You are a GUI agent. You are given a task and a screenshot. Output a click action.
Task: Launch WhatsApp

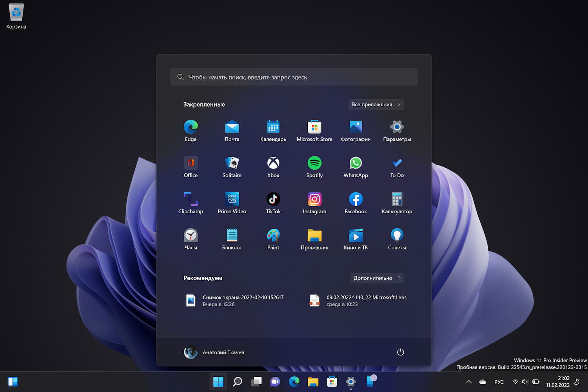click(356, 167)
